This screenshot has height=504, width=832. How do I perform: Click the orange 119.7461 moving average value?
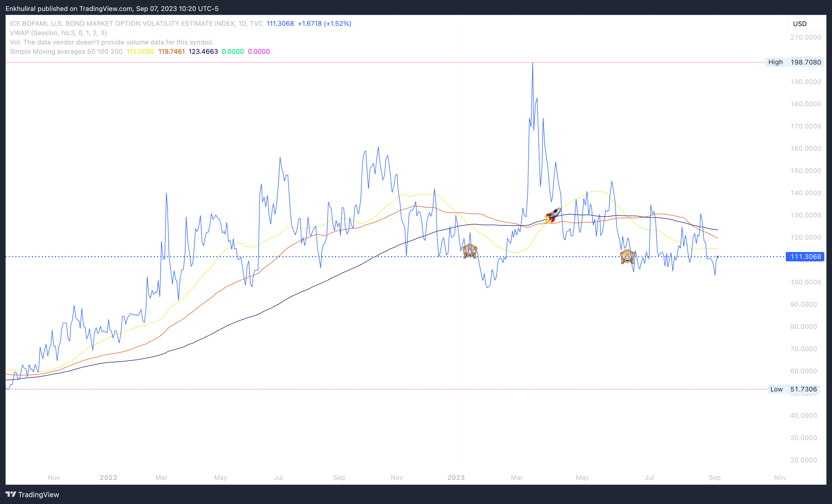click(x=172, y=52)
